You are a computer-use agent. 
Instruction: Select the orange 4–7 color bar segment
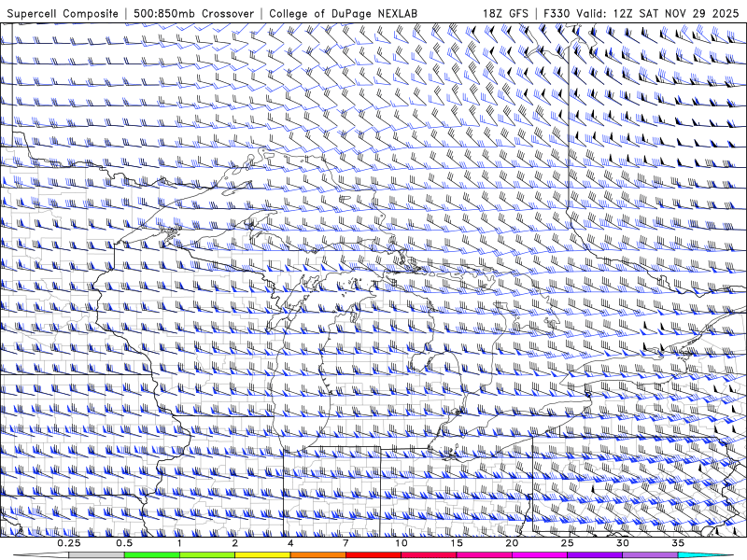pos(317,555)
